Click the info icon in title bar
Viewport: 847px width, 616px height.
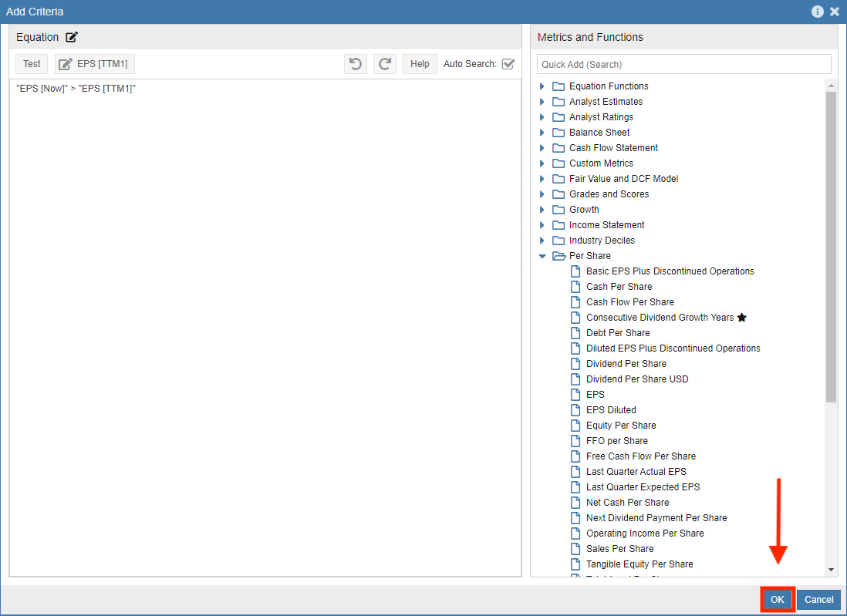pyautogui.click(x=818, y=12)
